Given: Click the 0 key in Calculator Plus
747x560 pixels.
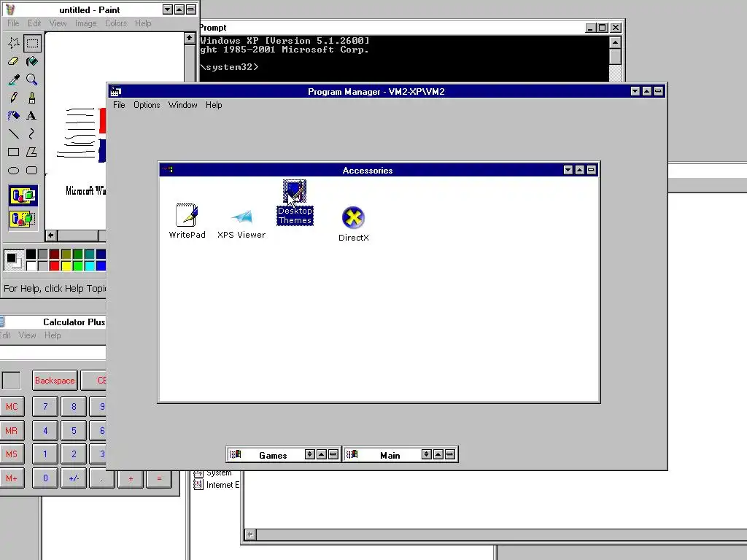Looking at the screenshot, I should [45, 478].
